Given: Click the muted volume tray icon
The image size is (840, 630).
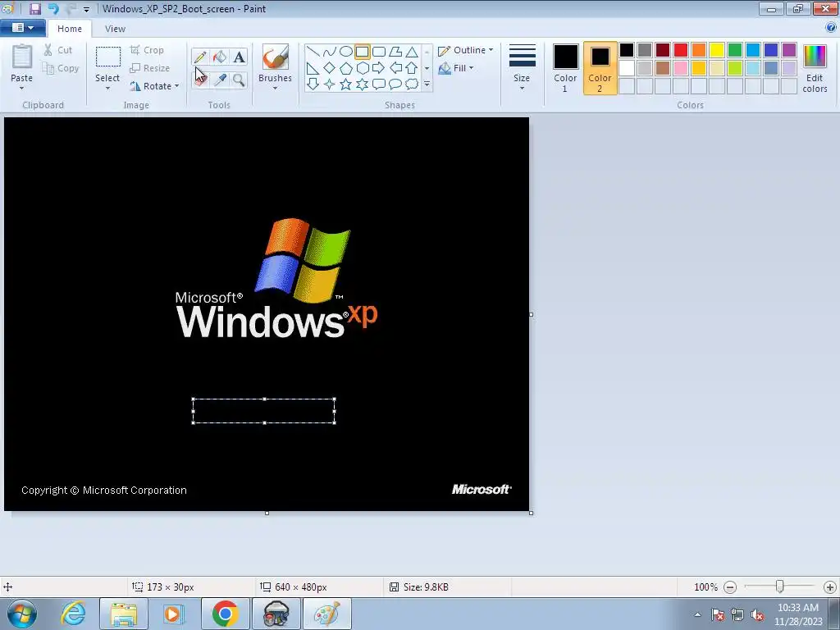Looking at the screenshot, I should 757,615.
